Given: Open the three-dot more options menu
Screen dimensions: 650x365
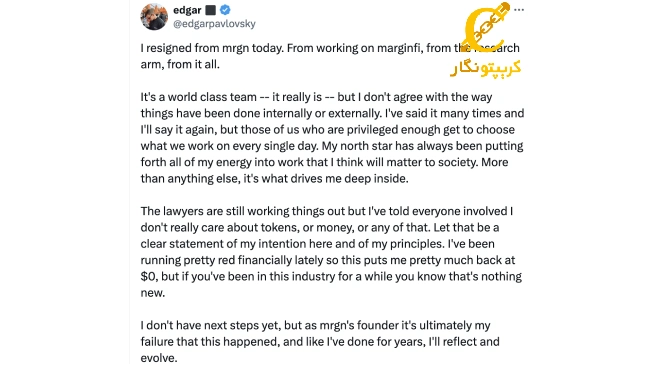Looking at the screenshot, I should point(519,10).
